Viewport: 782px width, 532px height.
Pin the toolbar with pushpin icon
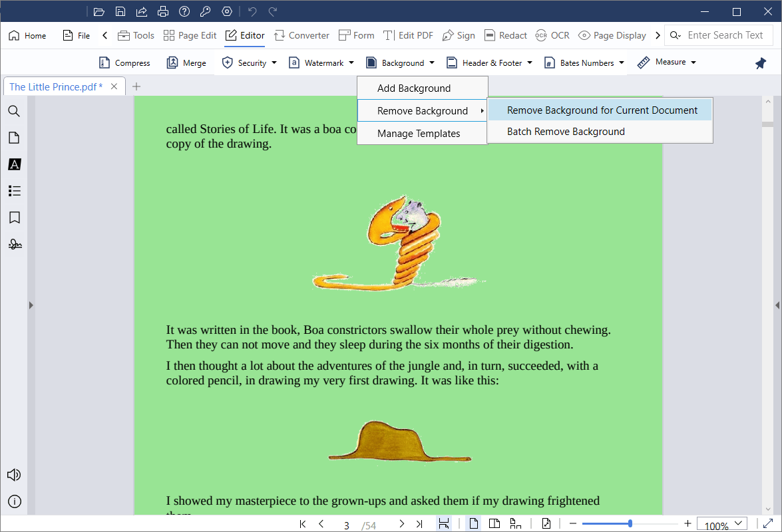tap(760, 63)
